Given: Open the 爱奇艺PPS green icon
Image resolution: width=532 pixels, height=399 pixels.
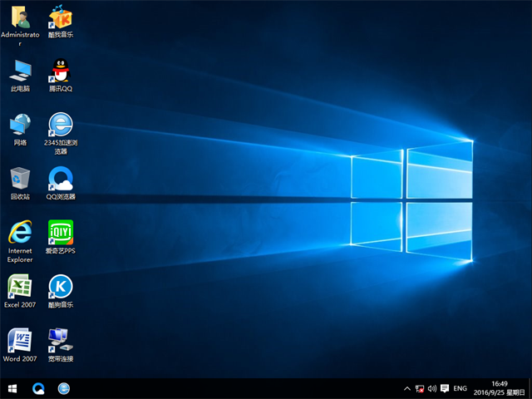Looking at the screenshot, I should 60,233.
